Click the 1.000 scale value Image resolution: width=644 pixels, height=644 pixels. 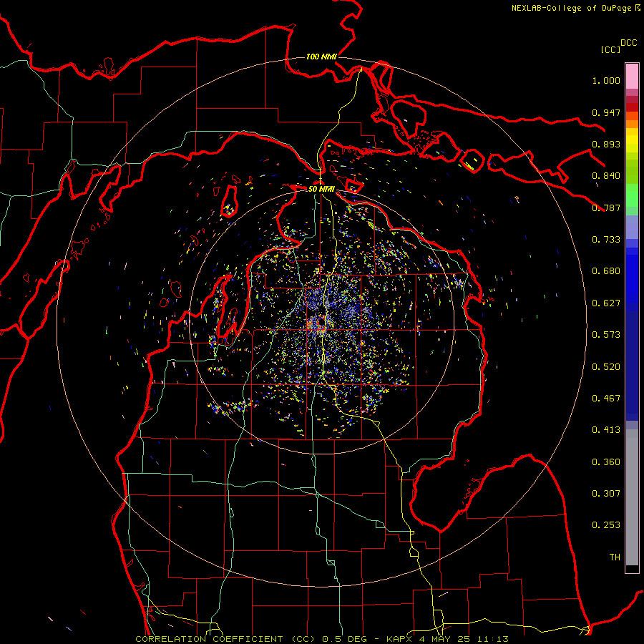(x=606, y=80)
